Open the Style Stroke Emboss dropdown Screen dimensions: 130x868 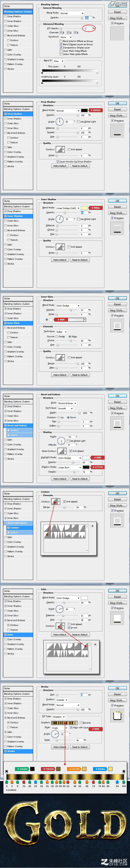pos(67,403)
